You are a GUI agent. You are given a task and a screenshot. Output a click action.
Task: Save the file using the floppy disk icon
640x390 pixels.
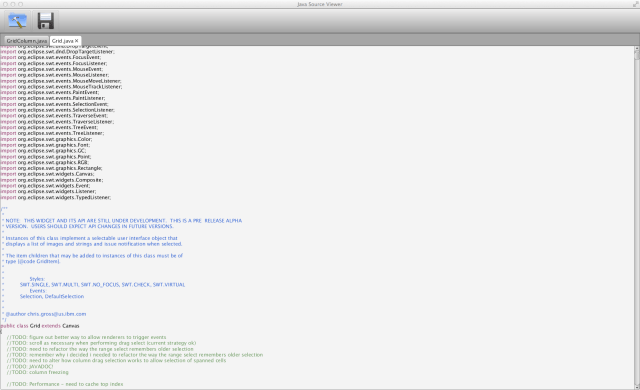coord(46,21)
